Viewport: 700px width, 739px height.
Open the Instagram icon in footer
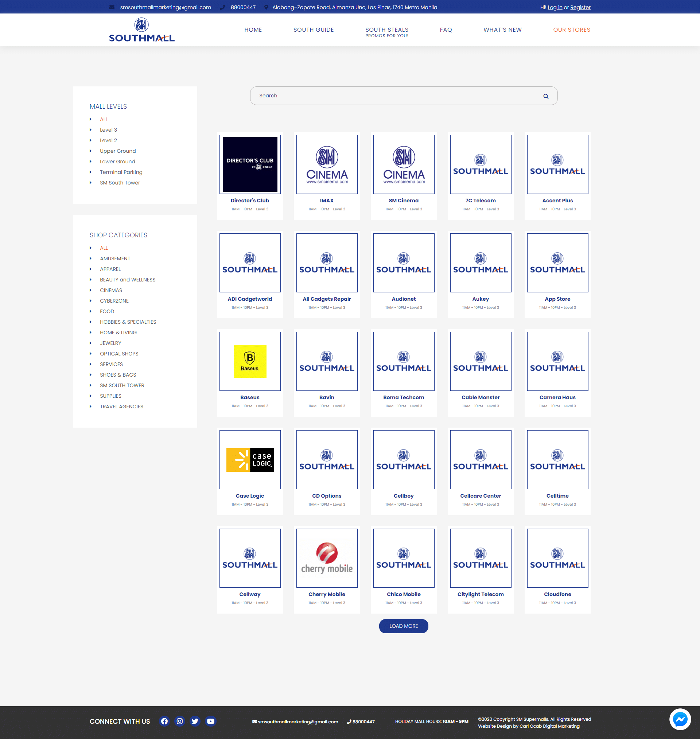[179, 721]
